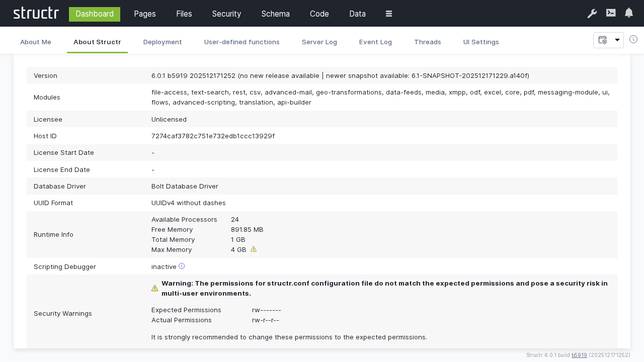Click the warning icon next to Max Memory
644x362 pixels.
[x=254, y=249]
